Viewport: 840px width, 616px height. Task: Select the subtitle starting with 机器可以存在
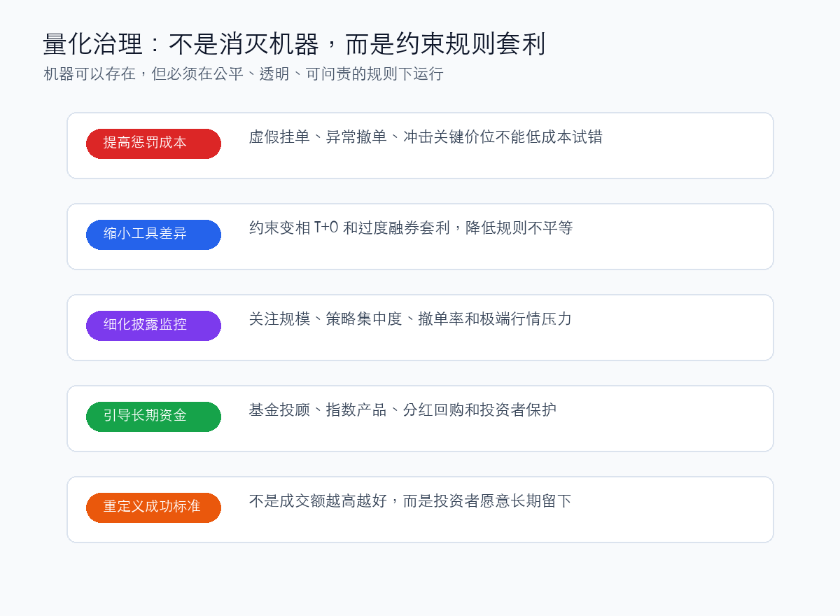click(244, 74)
